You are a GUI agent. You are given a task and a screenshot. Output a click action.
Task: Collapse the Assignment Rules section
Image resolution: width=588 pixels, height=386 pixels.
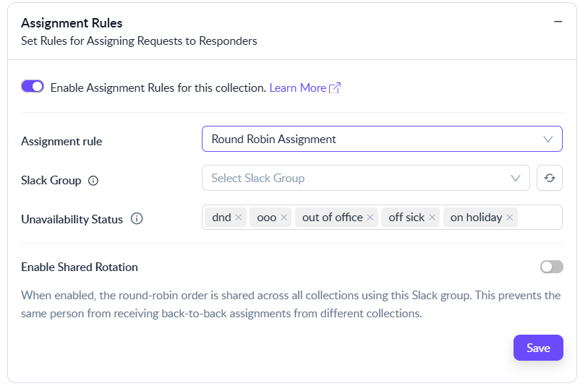tap(558, 22)
